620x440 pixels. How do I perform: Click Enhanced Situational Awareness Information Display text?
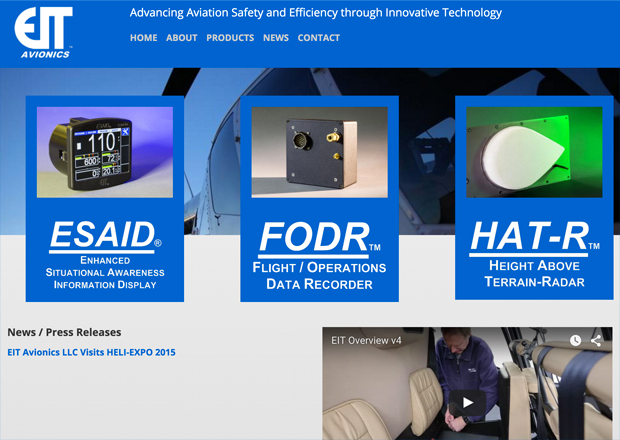[x=105, y=272]
